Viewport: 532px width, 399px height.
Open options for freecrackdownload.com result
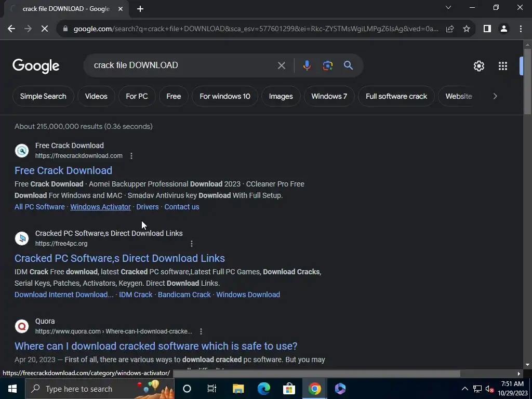pyautogui.click(x=131, y=156)
